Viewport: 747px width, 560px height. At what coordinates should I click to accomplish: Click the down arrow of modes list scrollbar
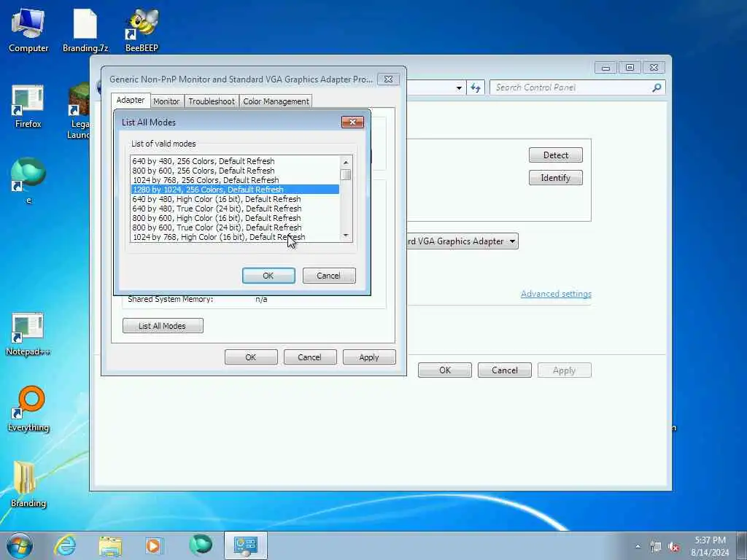(347, 236)
